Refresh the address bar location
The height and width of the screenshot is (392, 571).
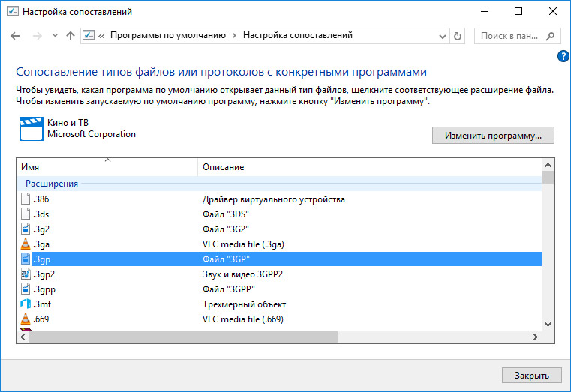458,36
